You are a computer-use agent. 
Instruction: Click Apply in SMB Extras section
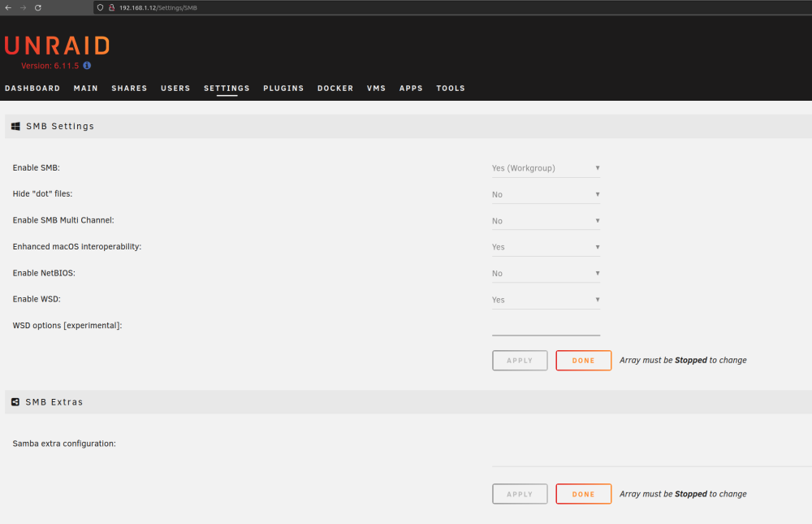coord(520,495)
